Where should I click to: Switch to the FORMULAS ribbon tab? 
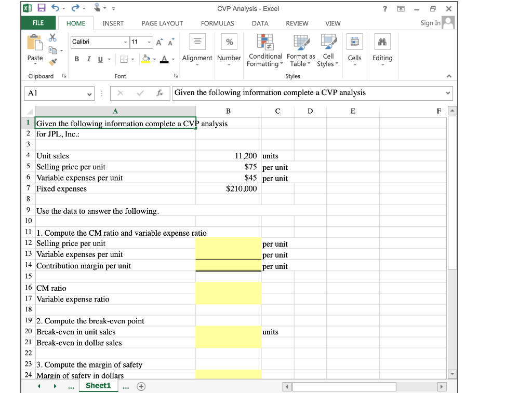(217, 23)
